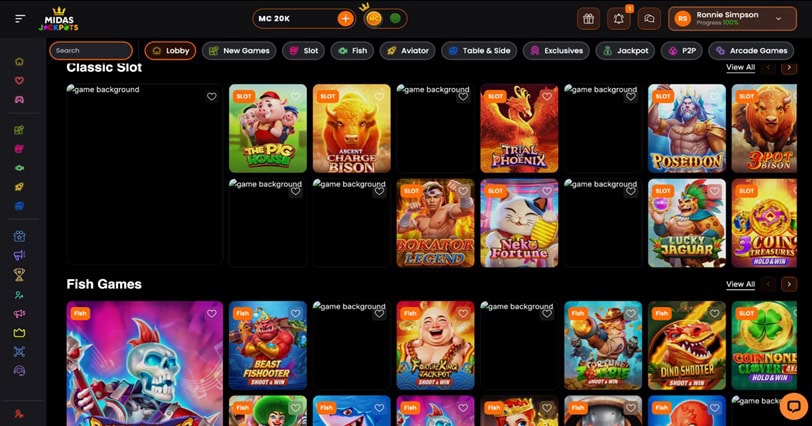Click the trophy sidebar icon
This screenshot has width=812, height=426.
(19, 275)
